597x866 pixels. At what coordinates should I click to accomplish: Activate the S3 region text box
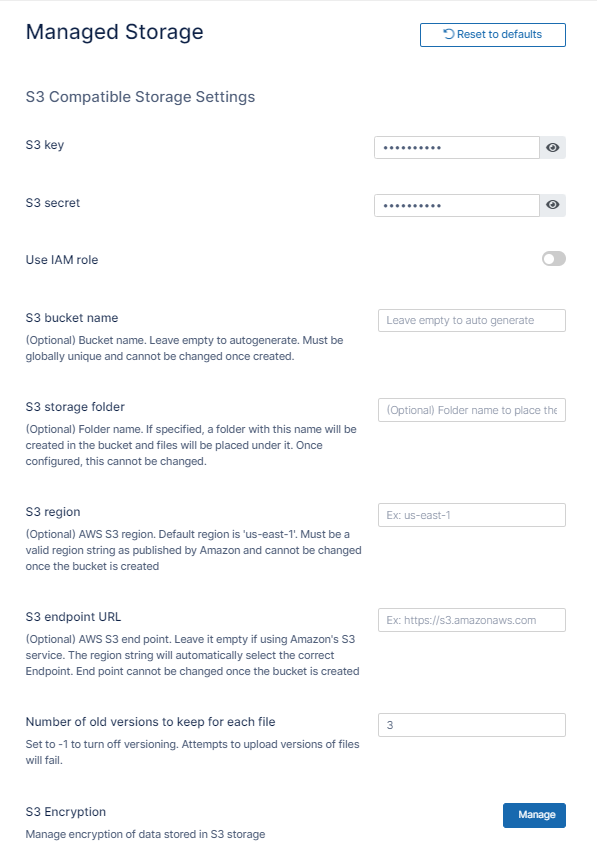[472, 515]
